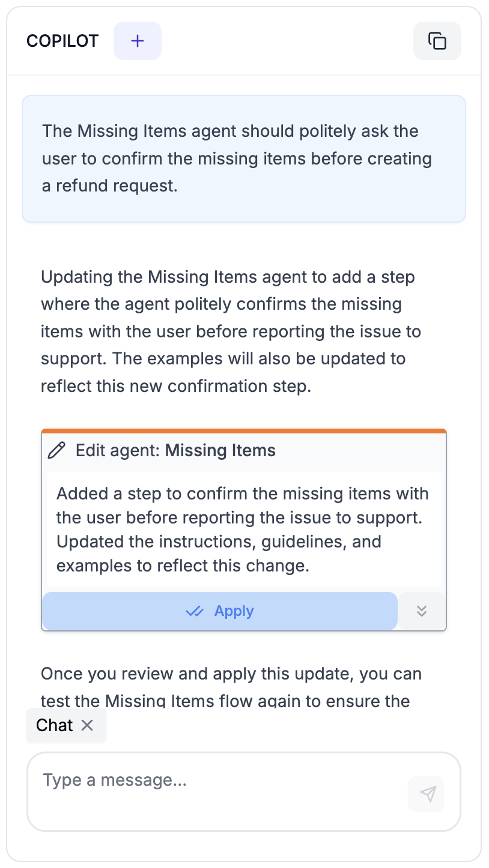
Task: Click the bold Missing Items agent name
Action: (x=220, y=450)
